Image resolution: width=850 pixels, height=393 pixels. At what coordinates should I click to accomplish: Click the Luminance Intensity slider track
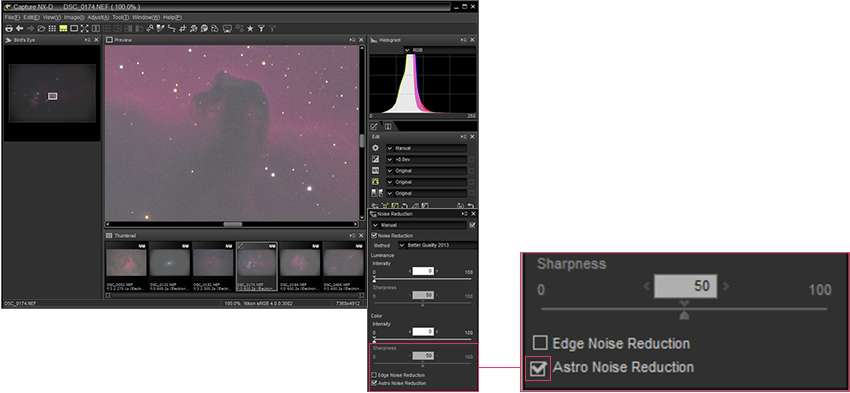coord(422,279)
